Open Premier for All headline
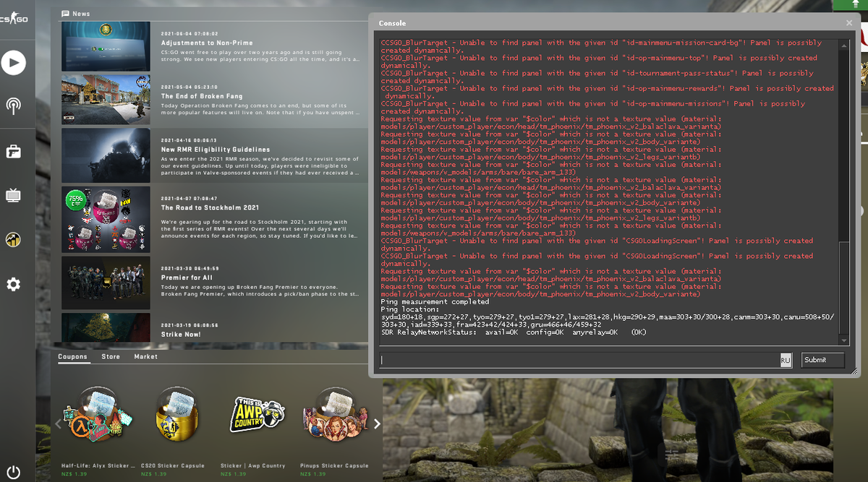The height and width of the screenshot is (482, 868). pyautogui.click(x=187, y=277)
